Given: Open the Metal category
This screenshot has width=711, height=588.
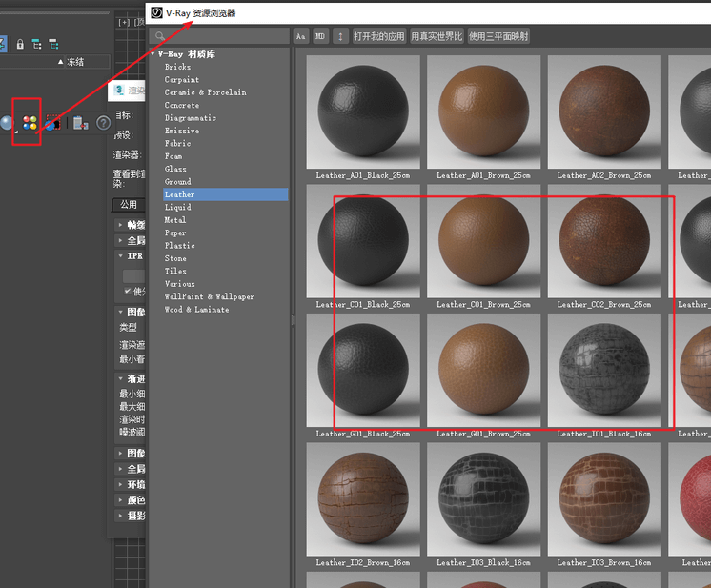Looking at the screenshot, I should point(175,220).
